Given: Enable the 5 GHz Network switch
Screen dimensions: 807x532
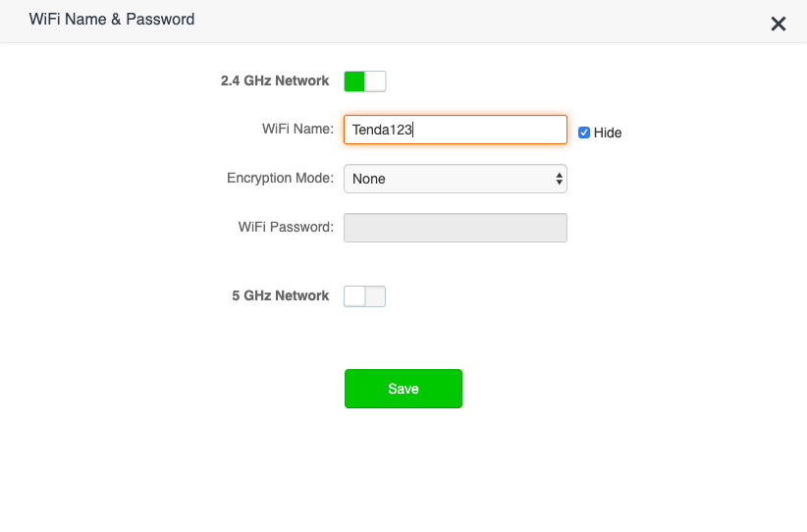Looking at the screenshot, I should point(365,296).
